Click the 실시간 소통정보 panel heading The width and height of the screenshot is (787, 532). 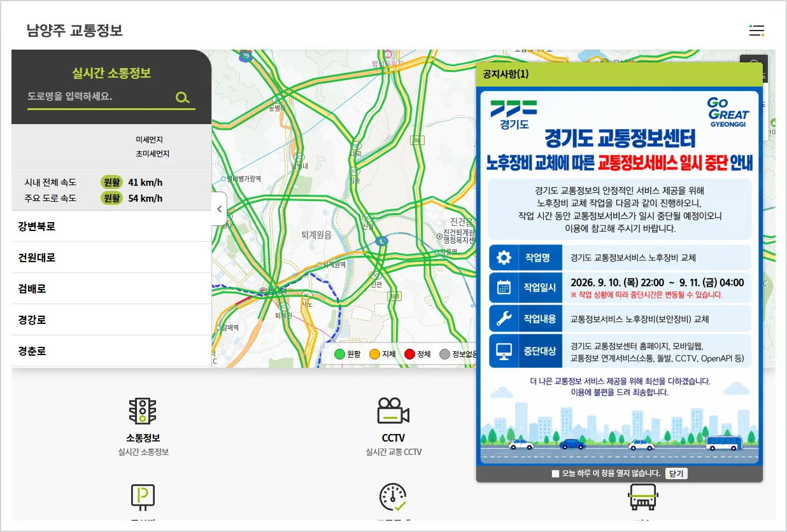click(111, 73)
